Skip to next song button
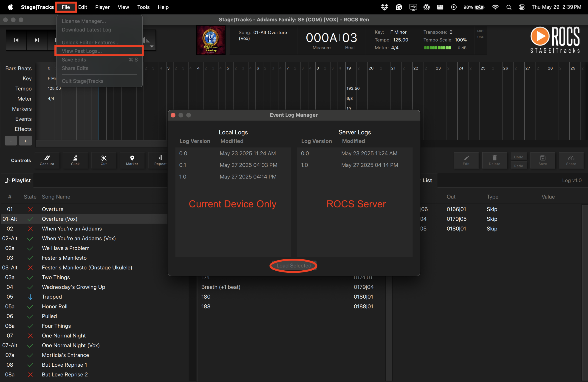 pos(37,40)
